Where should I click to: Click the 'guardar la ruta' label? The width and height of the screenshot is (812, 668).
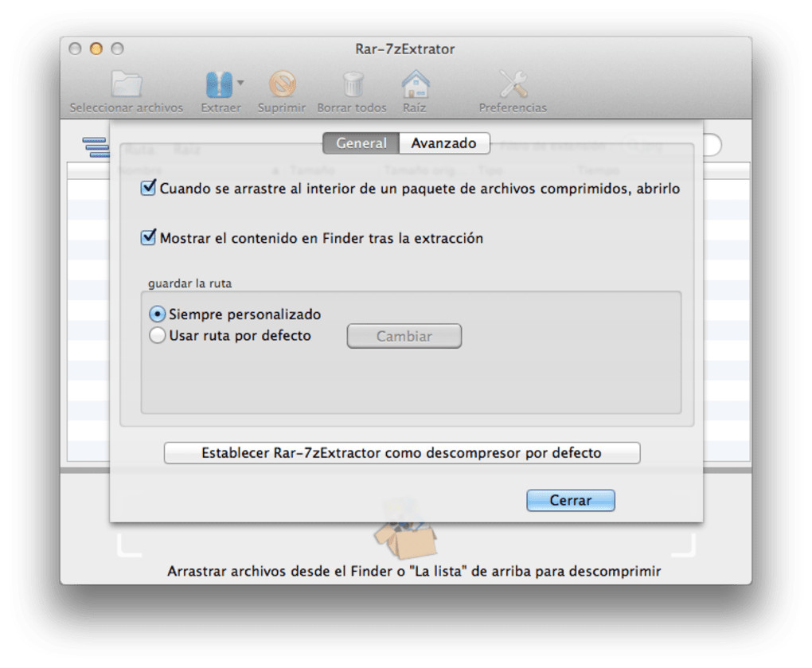pos(189,283)
